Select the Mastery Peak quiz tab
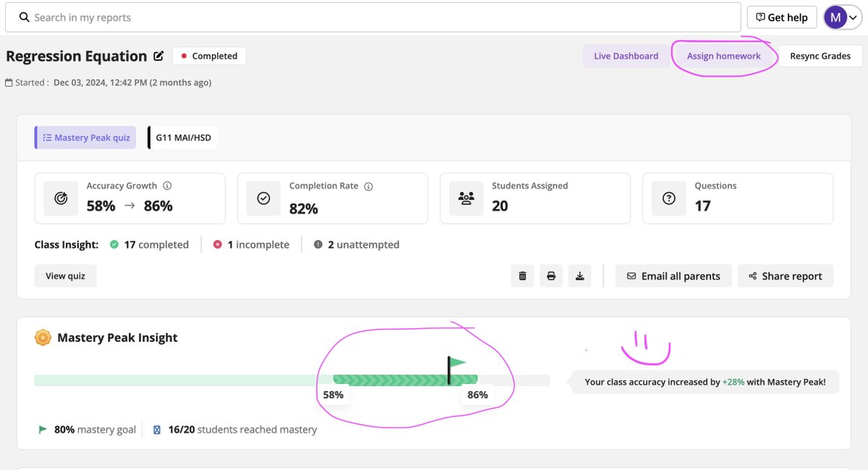The image size is (868, 470). point(85,137)
